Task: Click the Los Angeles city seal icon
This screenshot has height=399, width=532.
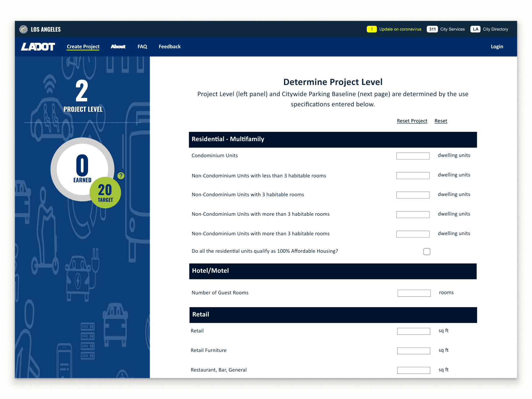Action: pyautogui.click(x=23, y=29)
